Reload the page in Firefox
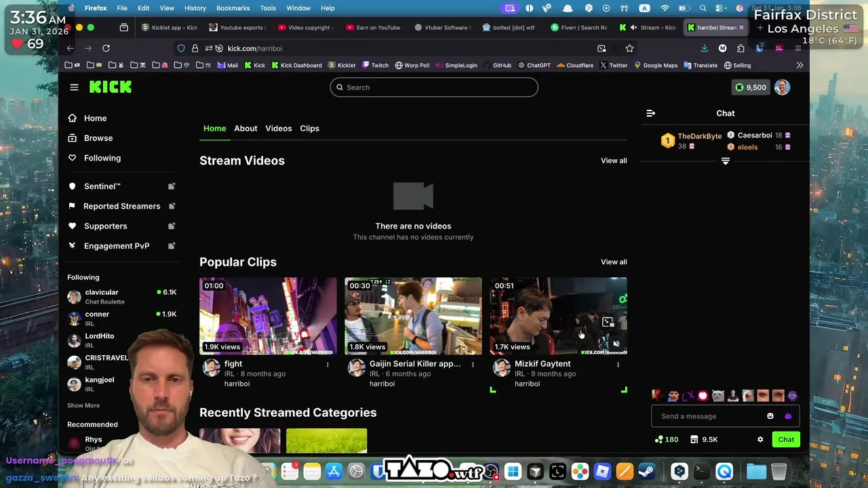The width and height of the screenshot is (868, 488). coord(106,48)
